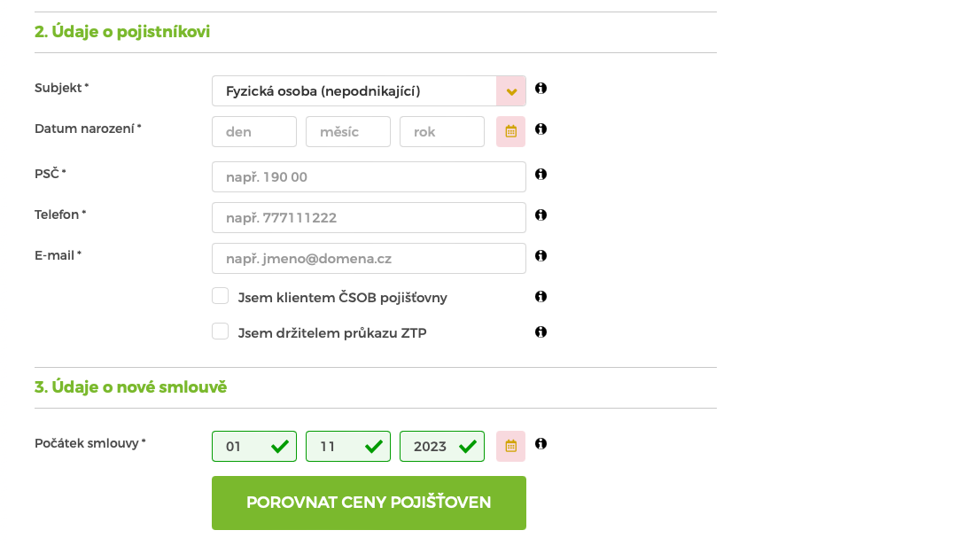Viewport: 980px width, 546px height.
Task: Click the info icon next to E-mail
Action: pyautogui.click(x=541, y=256)
